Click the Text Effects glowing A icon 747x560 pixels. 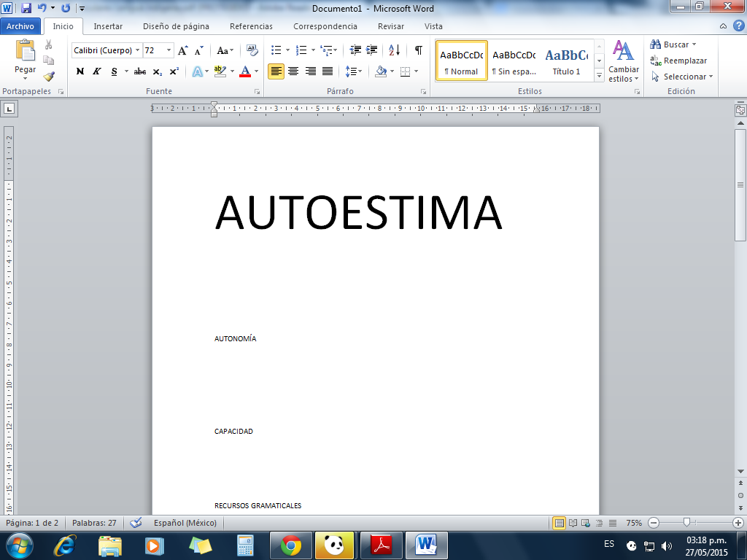coord(197,71)
